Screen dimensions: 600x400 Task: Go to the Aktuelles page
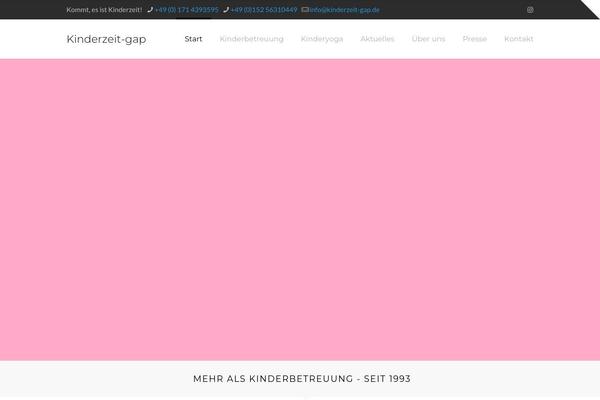coord(377,39)
